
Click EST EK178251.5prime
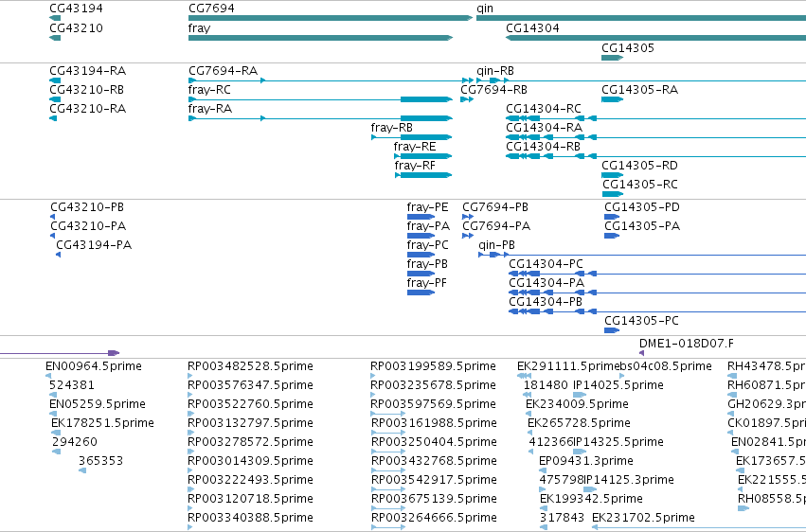pos(56,433)
